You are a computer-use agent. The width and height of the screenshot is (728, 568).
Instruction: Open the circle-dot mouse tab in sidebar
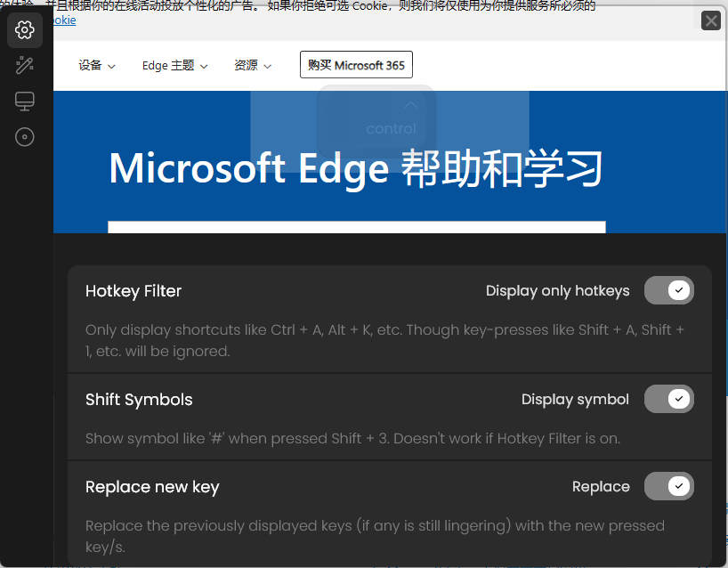(x=25, y=137)
